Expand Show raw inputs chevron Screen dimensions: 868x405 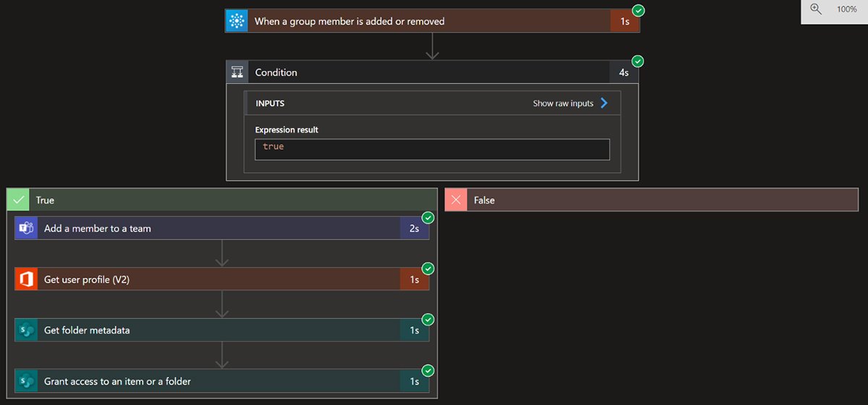coord(604,103)
